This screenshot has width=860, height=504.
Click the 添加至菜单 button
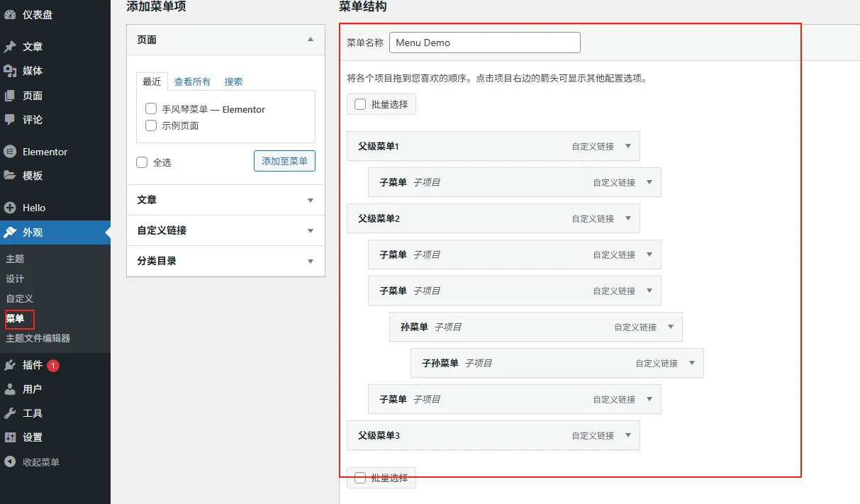tap(284, 161)
